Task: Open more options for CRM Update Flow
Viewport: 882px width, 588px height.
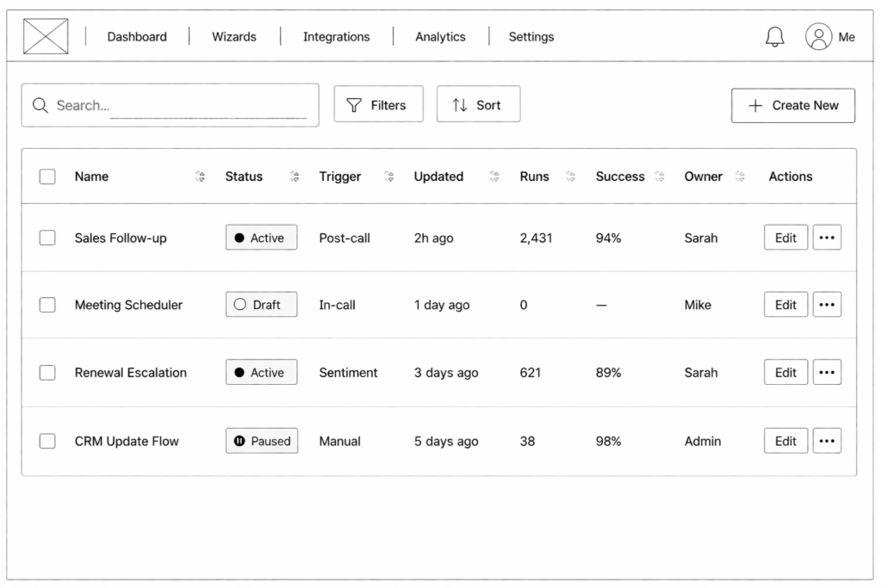Action: pos(827,441)
